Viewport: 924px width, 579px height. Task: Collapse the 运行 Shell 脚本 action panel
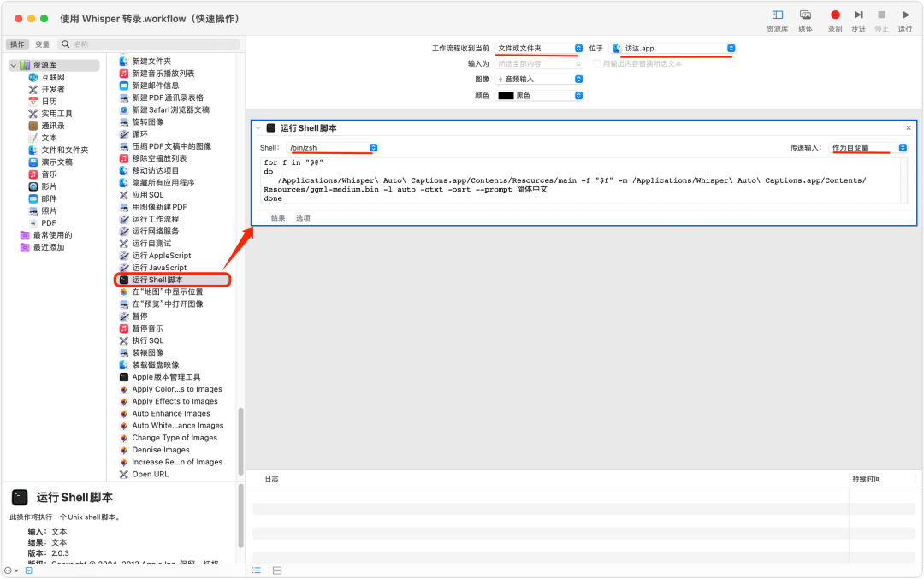(x=258, y=127)
